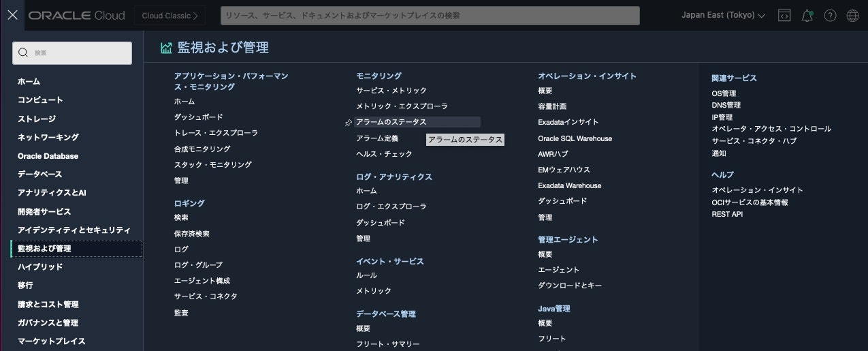This screenshot has width=868, height=351.
Task: Select アイデンティティとセキュリティ in the sidebar
Action: (x=74, y=230)
